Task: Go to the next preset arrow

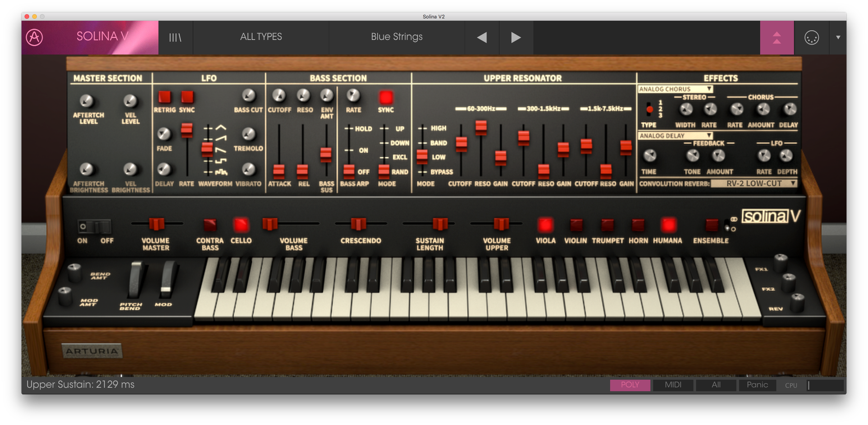Action: pos(516,37)
